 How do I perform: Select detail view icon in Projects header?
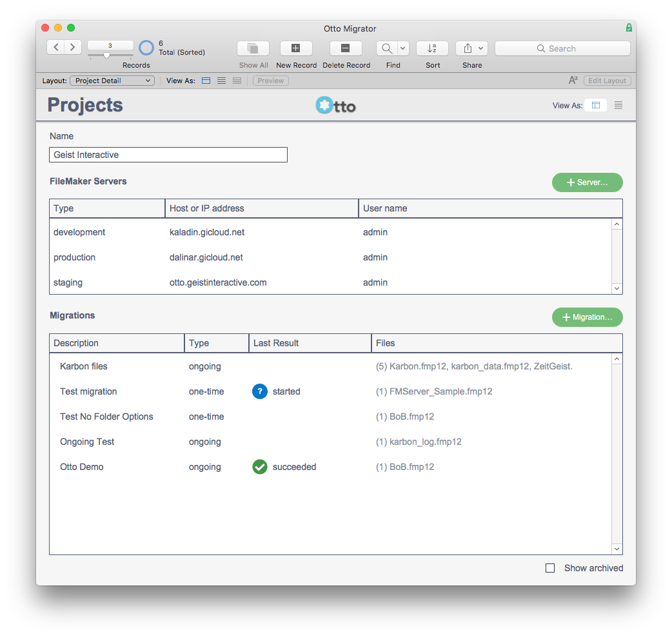click(596, 105)
